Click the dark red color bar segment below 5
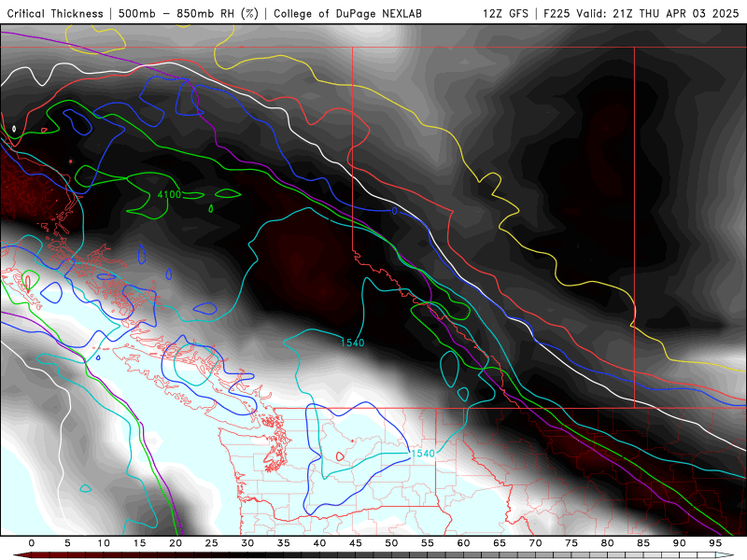This screenshot has height=560, width=747. tap(49, 555)
